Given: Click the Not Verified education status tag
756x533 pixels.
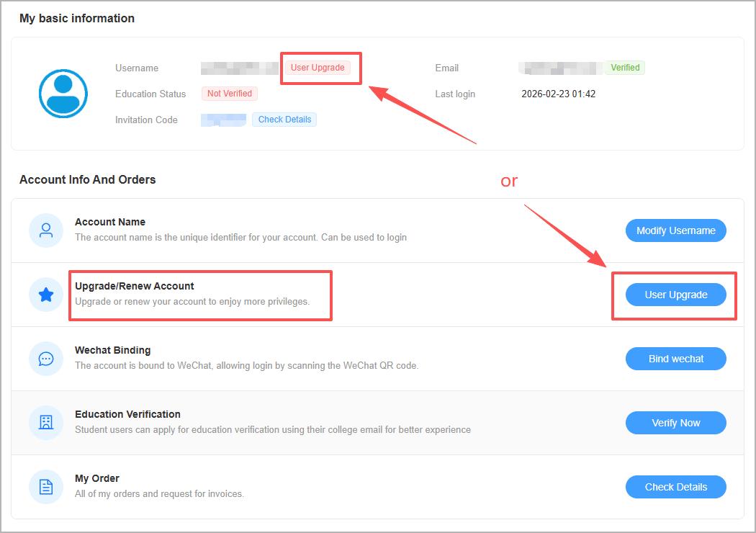Looking at the screenshot, I should (230, 94).
